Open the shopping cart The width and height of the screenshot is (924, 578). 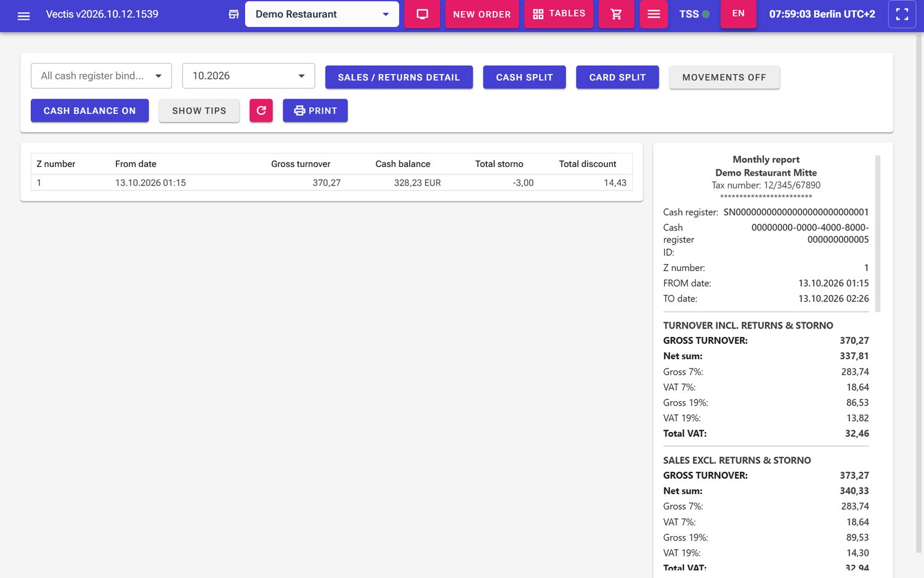616,14
